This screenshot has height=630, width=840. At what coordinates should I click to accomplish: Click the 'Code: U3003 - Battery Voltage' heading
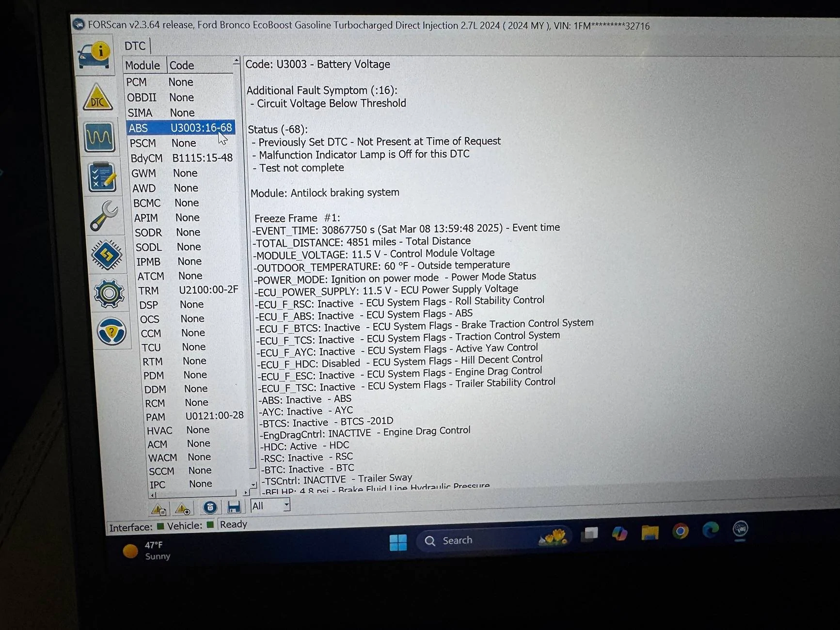[318, 64]
